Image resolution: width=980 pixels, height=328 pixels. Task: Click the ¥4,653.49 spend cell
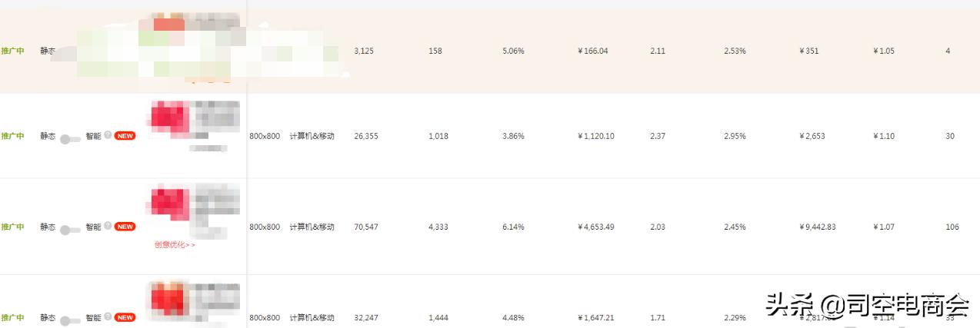click(x=595, y=227)
